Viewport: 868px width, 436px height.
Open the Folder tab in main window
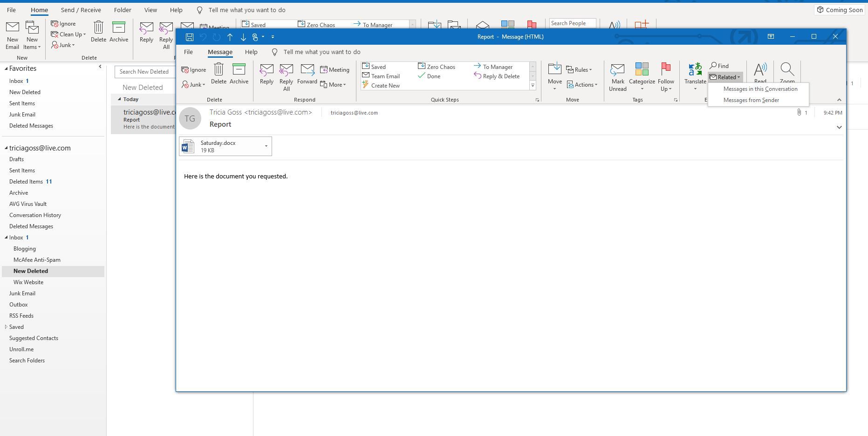[123, 10]
